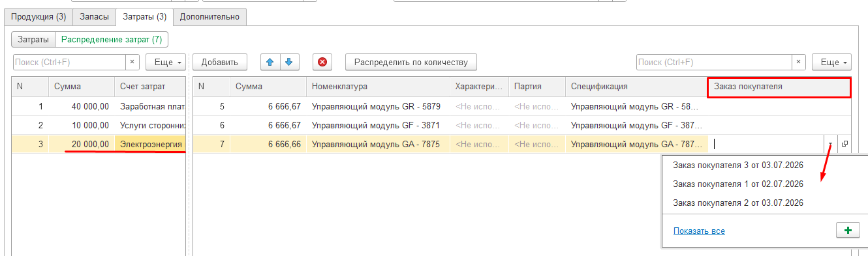Open selected customer order with open icon
The height and width of the screenshot is (256, 868).
click(x=845, y=144)
